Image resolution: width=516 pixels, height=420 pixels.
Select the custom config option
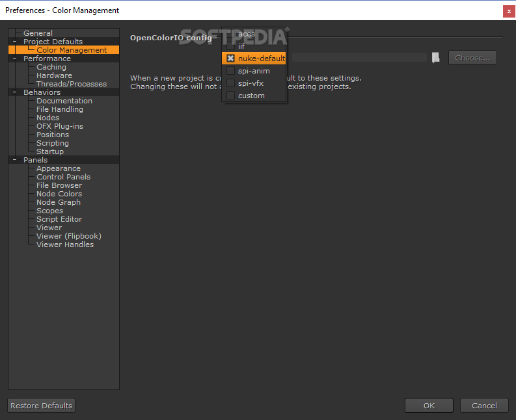click(x=254, y=96)
